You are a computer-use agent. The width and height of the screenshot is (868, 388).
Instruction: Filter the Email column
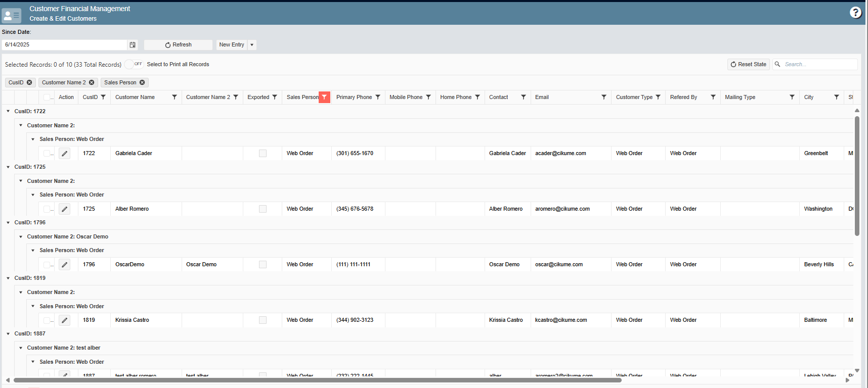click(603, 98)
